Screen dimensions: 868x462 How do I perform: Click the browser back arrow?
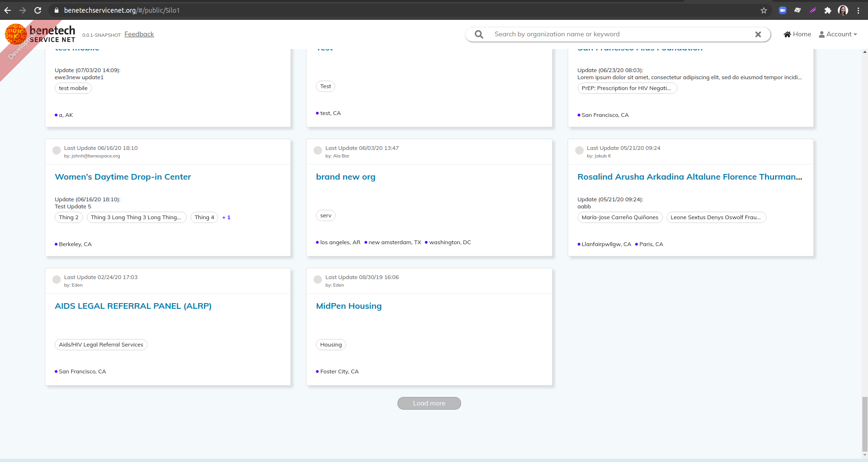8,10
